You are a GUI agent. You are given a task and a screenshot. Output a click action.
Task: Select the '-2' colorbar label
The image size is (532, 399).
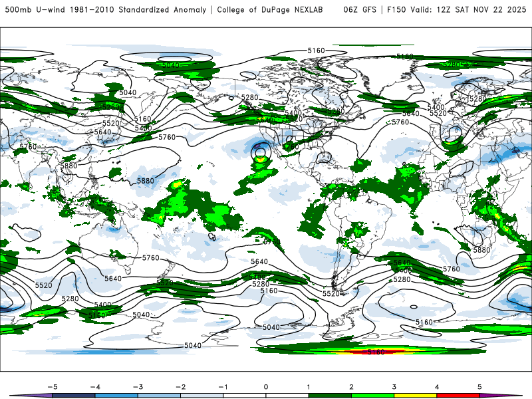180,387
